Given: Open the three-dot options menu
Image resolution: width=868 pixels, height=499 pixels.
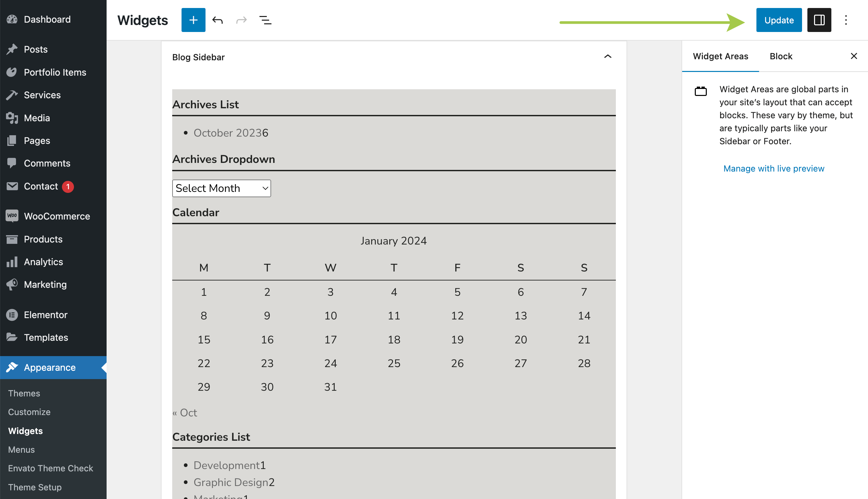Looking at the screenshot, I should [x=845, y=20].
